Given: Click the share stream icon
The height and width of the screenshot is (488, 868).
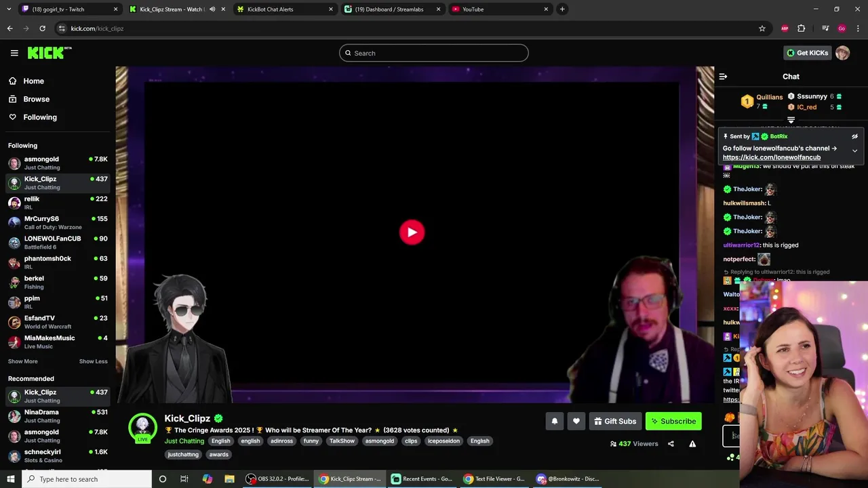Looking at the screenshot, I should [671, 444].
